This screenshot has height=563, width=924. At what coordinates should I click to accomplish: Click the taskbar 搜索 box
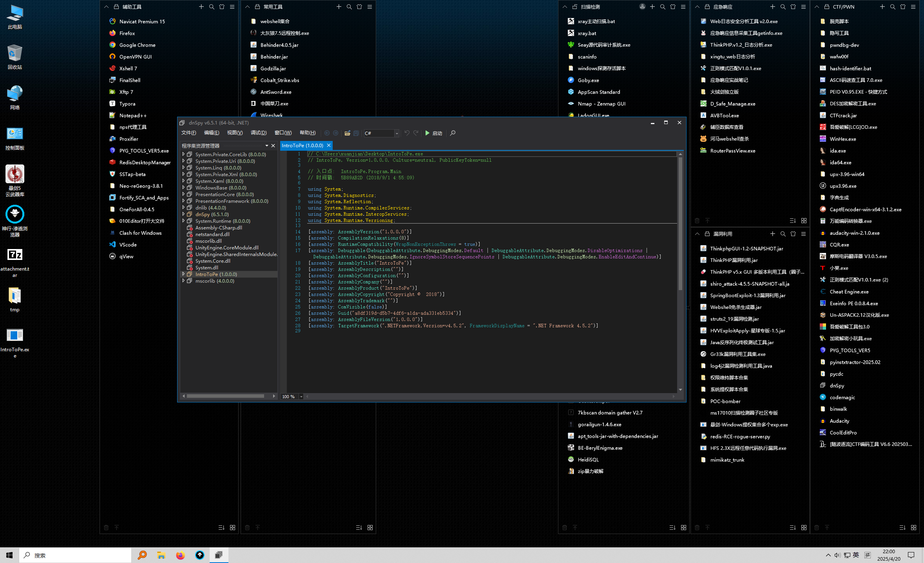tap(75, 555)
